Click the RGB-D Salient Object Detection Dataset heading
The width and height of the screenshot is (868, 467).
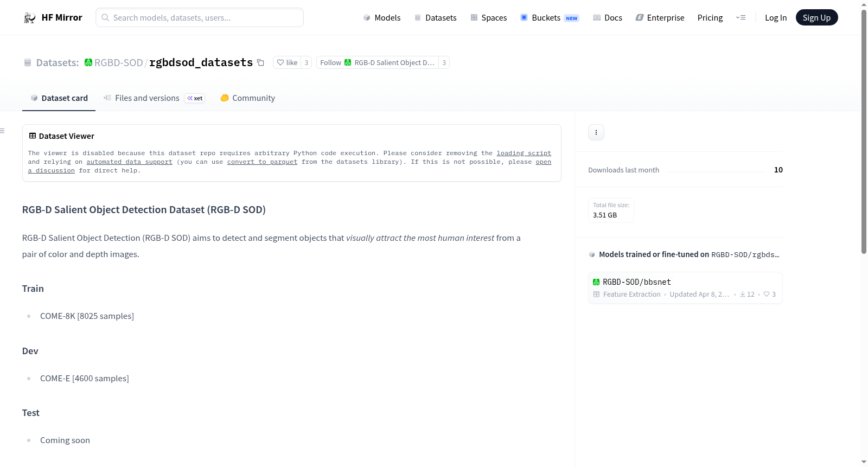[x=144, y=210]
